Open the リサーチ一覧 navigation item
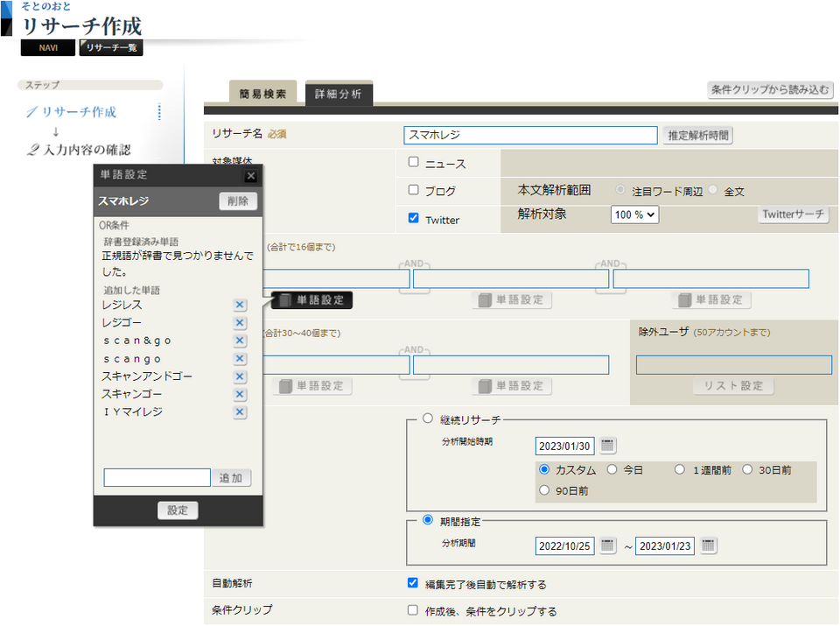Screen dimensions: 840x626 point(111,48)
